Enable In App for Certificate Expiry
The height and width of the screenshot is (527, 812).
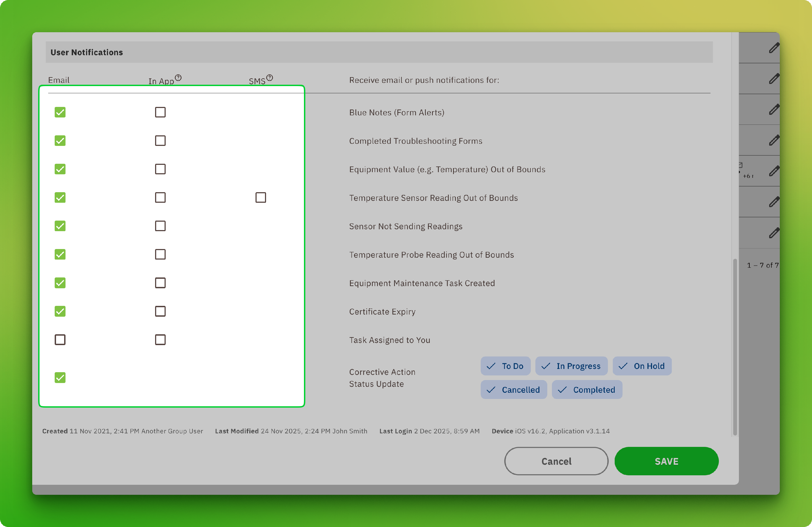[x=160, y=312]
